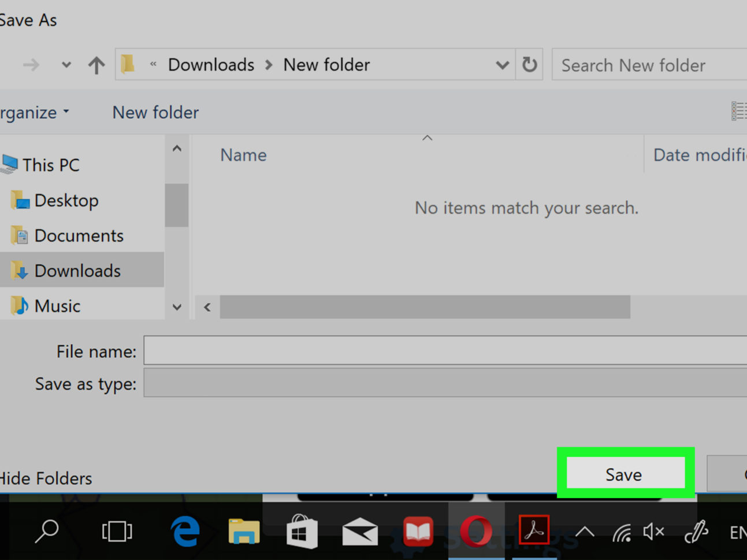Save the file
747x560 pixels.
624,473
